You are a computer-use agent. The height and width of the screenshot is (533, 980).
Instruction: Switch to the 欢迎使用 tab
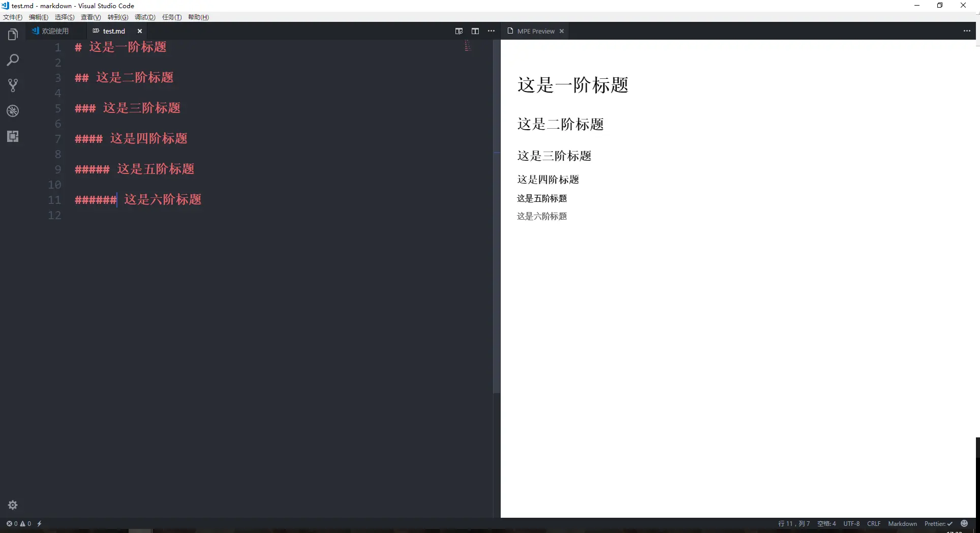[x=55, y=31]
